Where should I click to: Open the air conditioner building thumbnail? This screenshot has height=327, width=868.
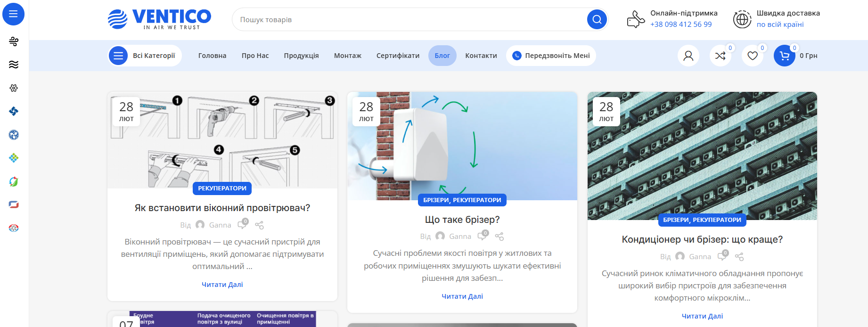[x=702, y=155]
